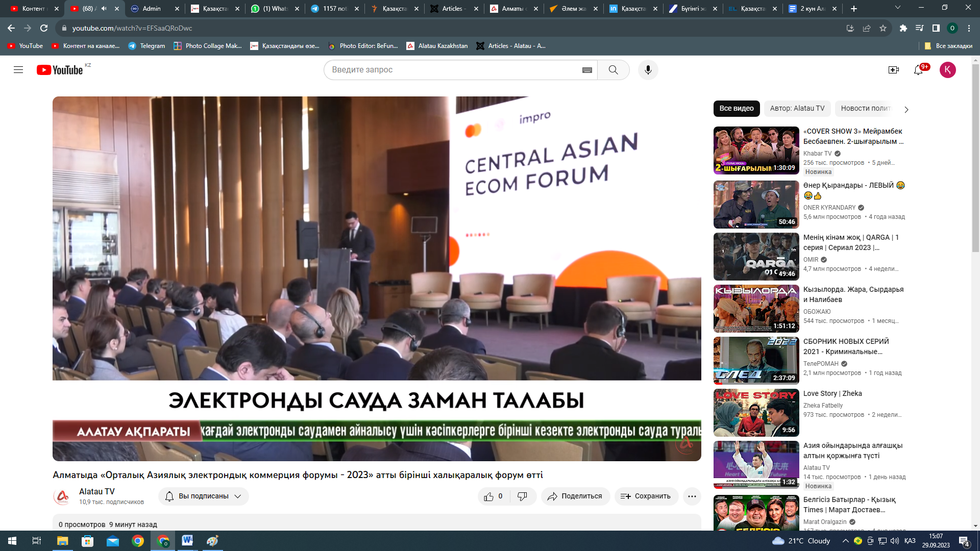
Task: Open weather widget 21°C Cloudy
Action: pos(801,541)
